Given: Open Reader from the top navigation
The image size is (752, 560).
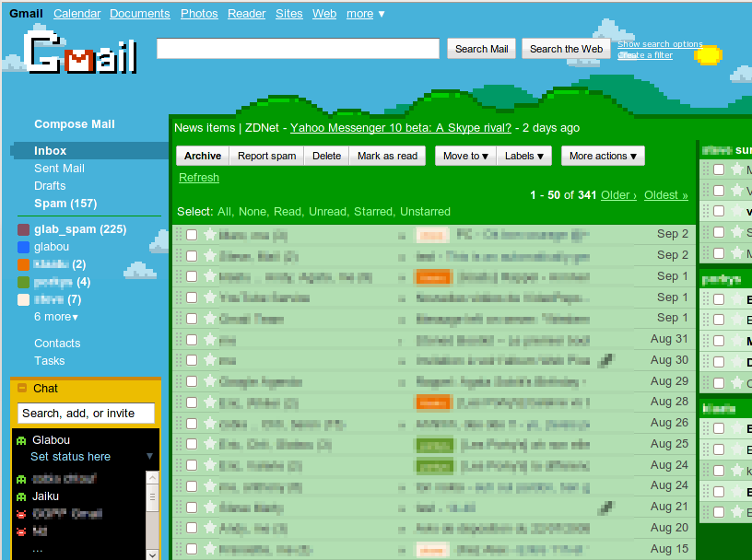Looking at the screenshot, I should point(246,14).
